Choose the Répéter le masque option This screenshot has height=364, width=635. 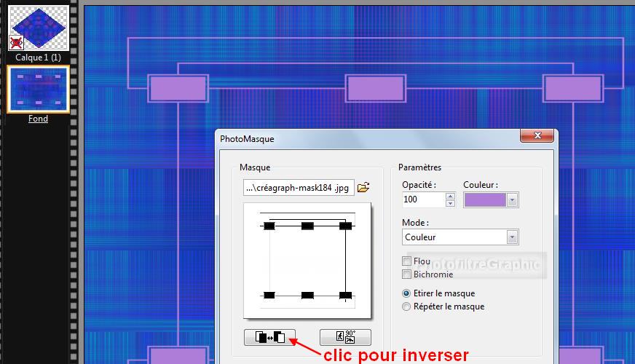pyautogui.click(x=407, y=306)
